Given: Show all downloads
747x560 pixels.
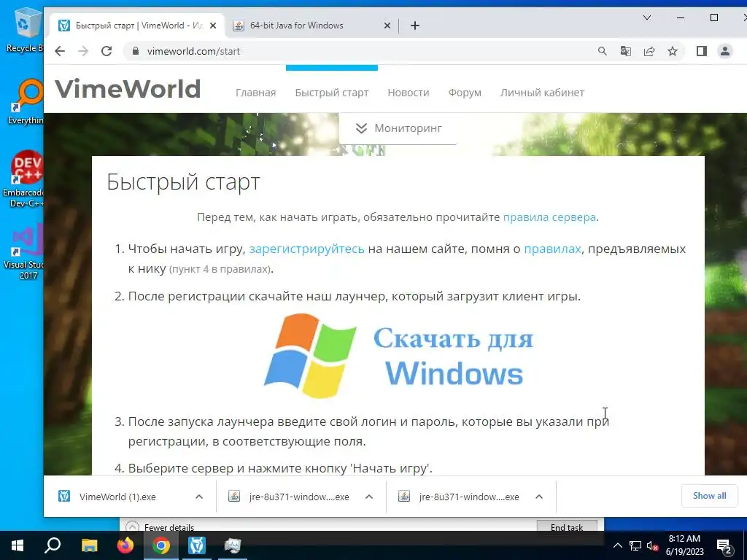Looking at the screenshot, I should tap(709, 496).
